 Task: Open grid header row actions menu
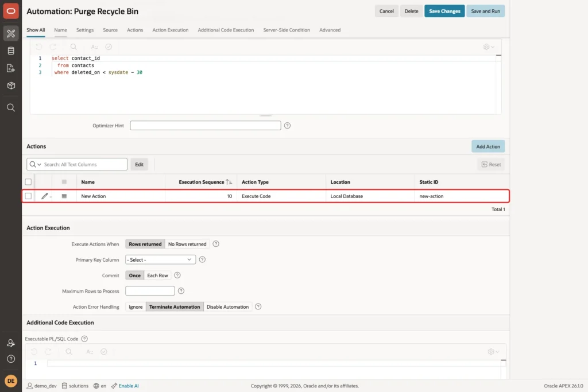[x=64, y=182]
